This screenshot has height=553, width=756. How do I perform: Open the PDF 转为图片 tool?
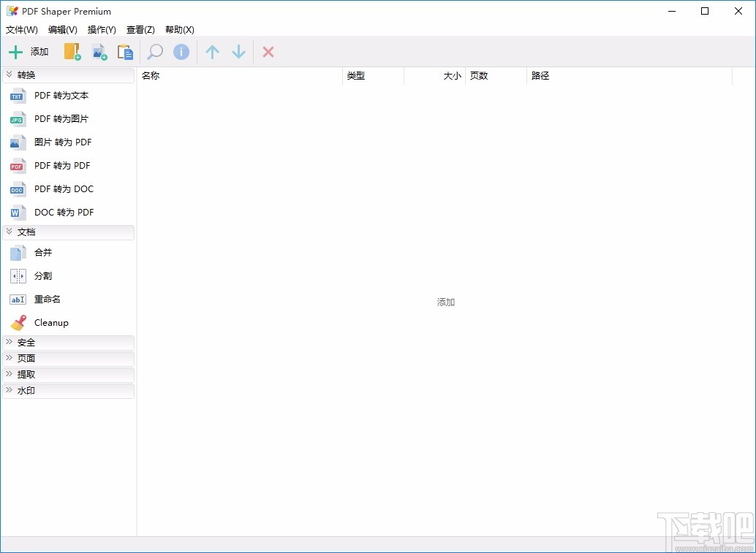[61, 118]
